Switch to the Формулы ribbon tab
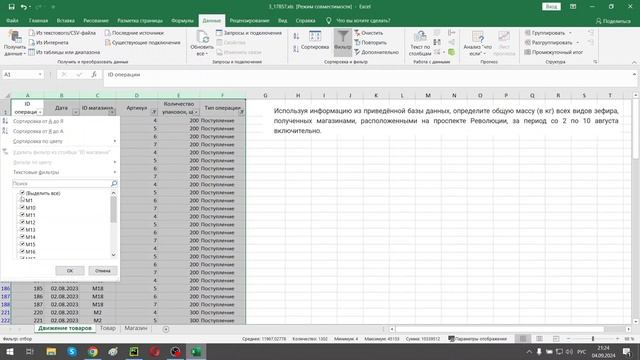Image resolution: width=640 pixels, height=360 pixels. click(182, 20)
